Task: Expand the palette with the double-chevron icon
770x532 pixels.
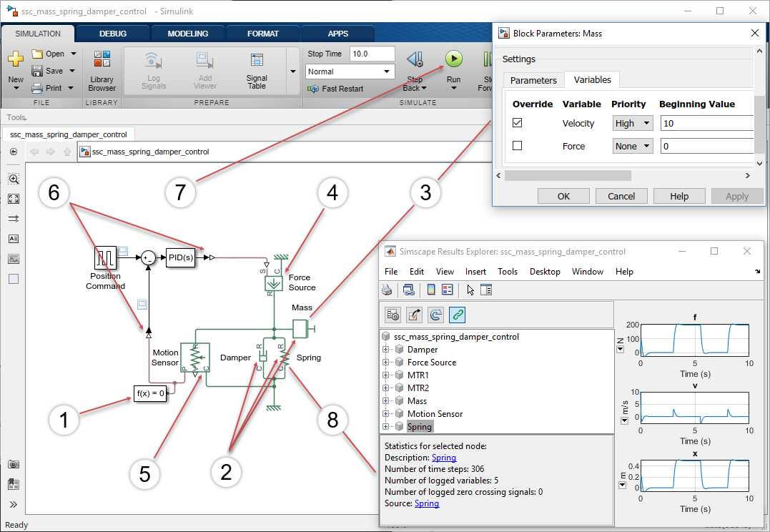Action: click(x=14, y=505)
